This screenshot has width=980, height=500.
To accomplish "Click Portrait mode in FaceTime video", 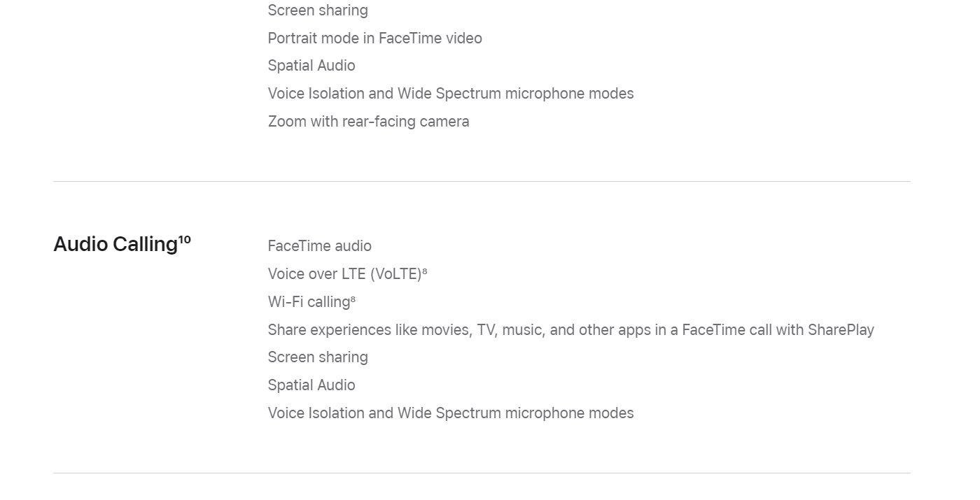I will 375,38.
